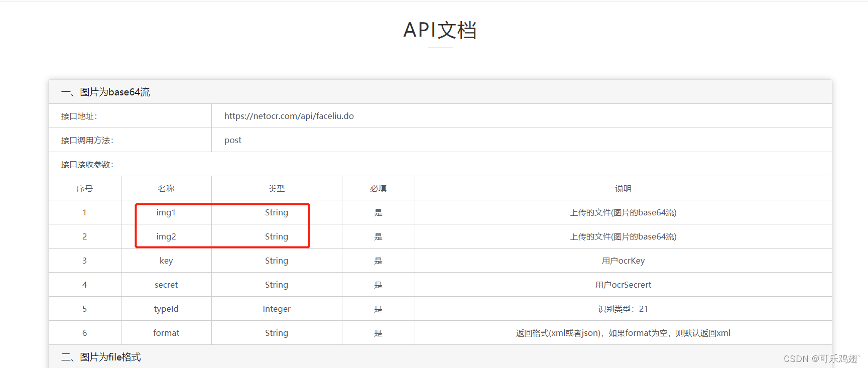The width and height of the screenshot is (868, 368).
Task: Click the 是 required cell in typeId row
Action: tap(379, 309)
